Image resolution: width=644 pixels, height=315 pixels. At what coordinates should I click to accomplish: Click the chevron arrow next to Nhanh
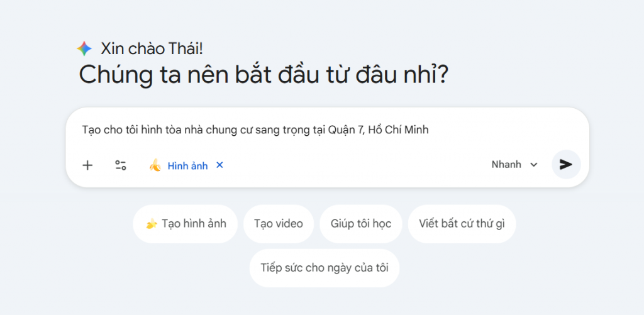pos(534,165)
